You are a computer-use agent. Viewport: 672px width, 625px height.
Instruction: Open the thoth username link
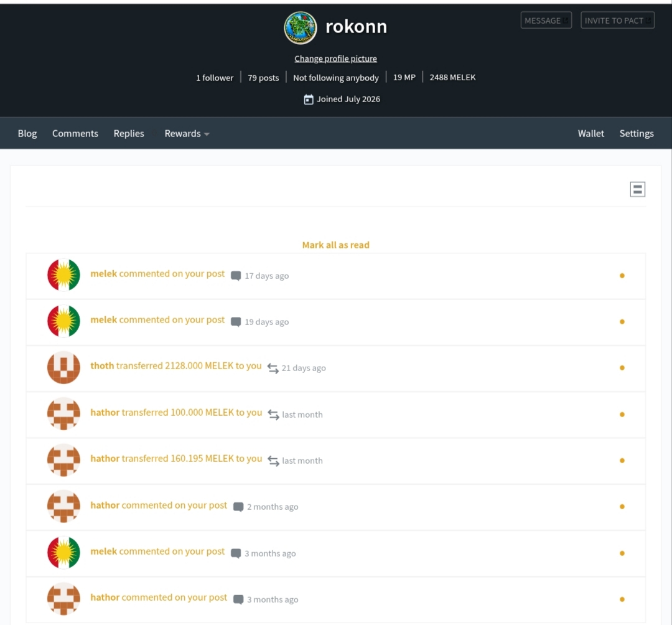click(x=102, y=365)
